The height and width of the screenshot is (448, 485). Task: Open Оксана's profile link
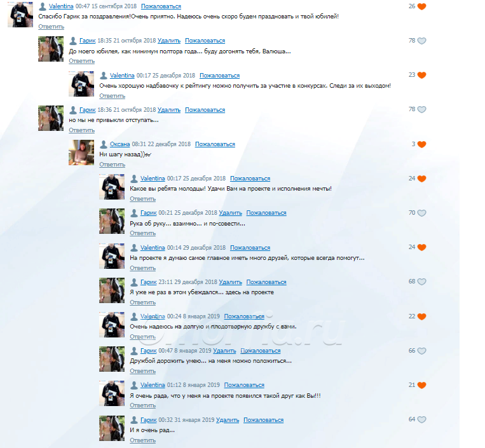(x=120, y=144)
